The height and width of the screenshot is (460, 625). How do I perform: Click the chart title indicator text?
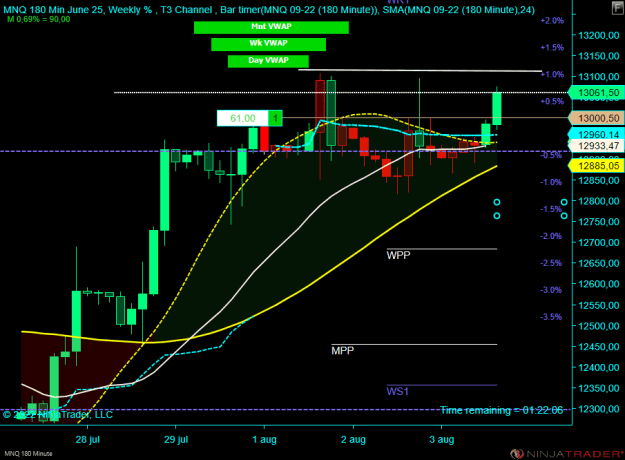pos(269,10)
